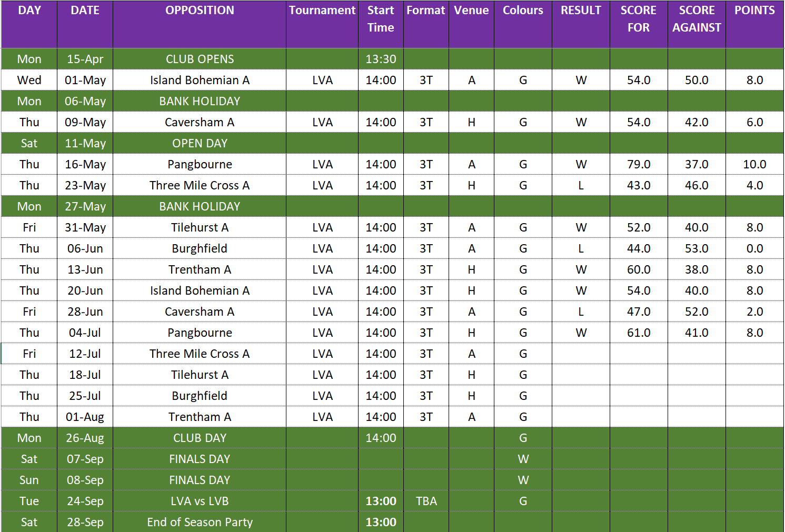Click the 01-Aug date cell
The height and width of the screenshot is (532, 785).
coord(85,417)
